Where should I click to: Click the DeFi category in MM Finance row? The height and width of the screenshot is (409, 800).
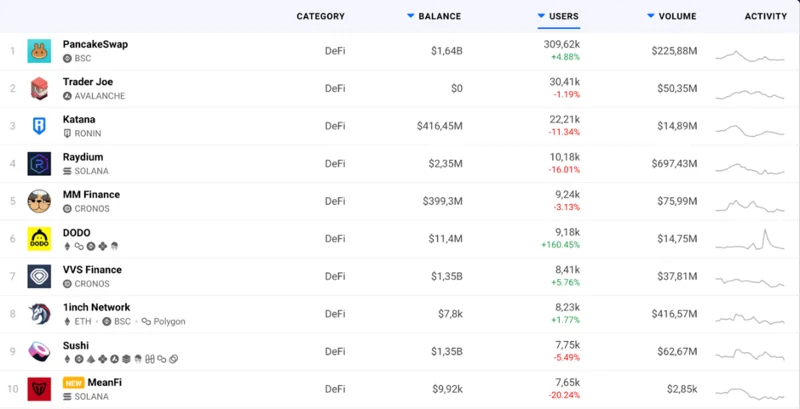(x=335, y=201)
